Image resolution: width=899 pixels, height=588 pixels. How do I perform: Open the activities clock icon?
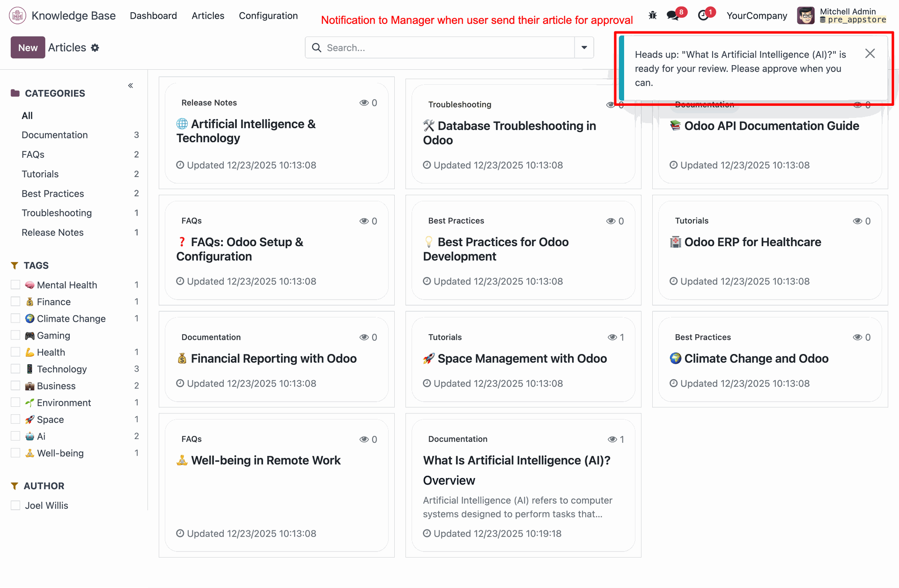tap(703, 15)
